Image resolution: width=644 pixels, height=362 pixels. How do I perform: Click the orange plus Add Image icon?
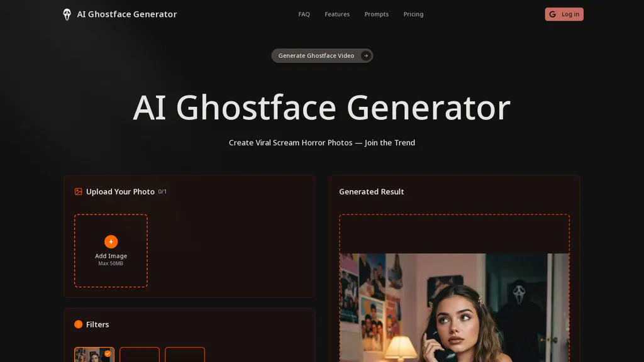point(111,242)
